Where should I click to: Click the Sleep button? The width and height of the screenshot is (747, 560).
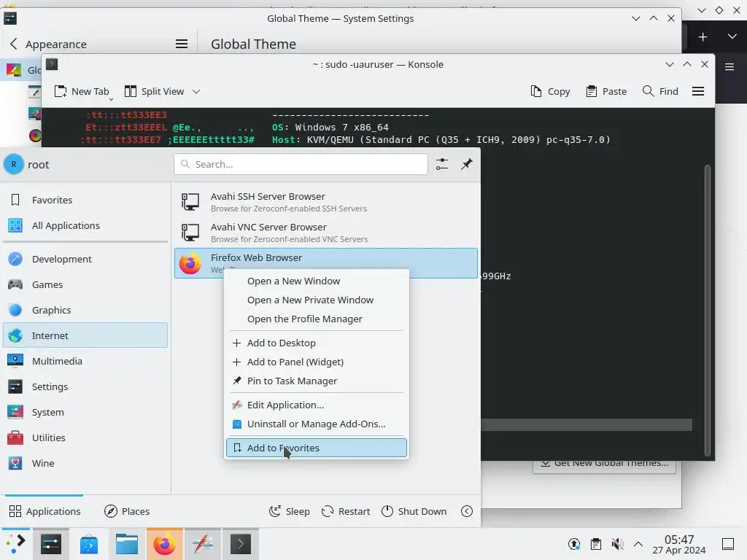click(x=289, y=511)
